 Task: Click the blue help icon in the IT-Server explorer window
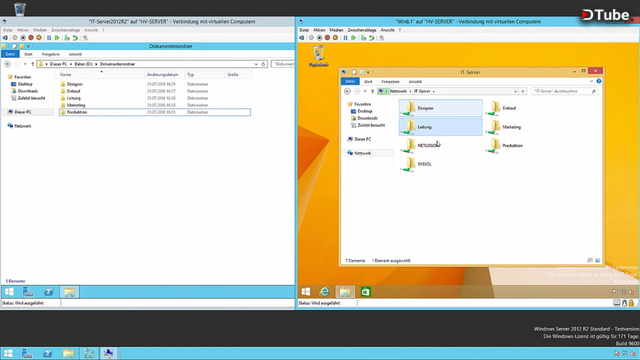click(598, 81)
